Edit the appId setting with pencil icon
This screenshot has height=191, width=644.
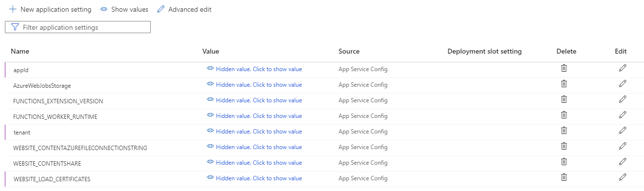(622, 68)
